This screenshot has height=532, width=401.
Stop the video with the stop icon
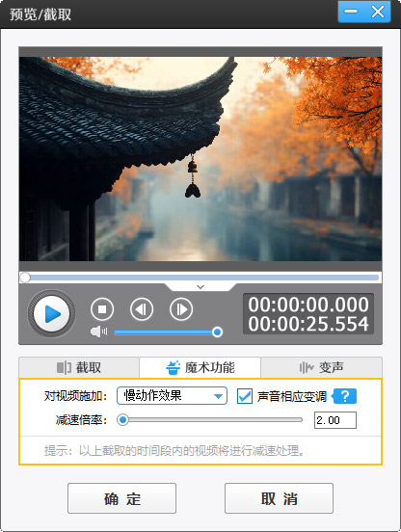[x=102, y=309]
